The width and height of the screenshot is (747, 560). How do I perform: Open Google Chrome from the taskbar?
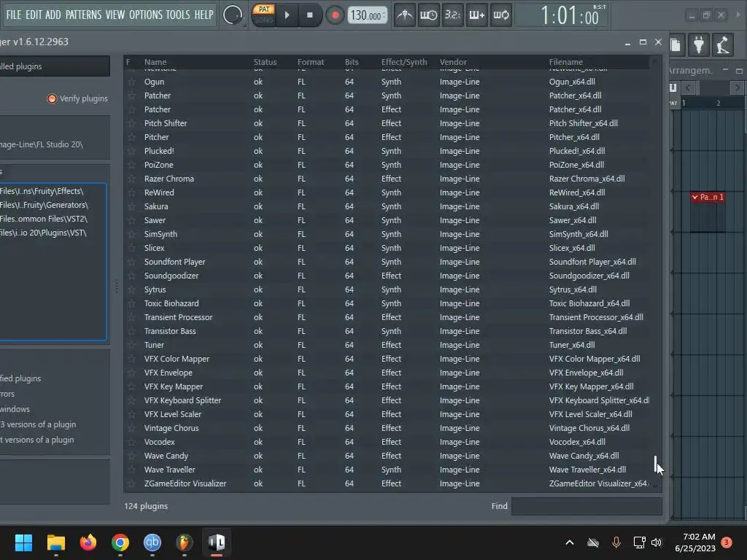[x=120, y=542]
